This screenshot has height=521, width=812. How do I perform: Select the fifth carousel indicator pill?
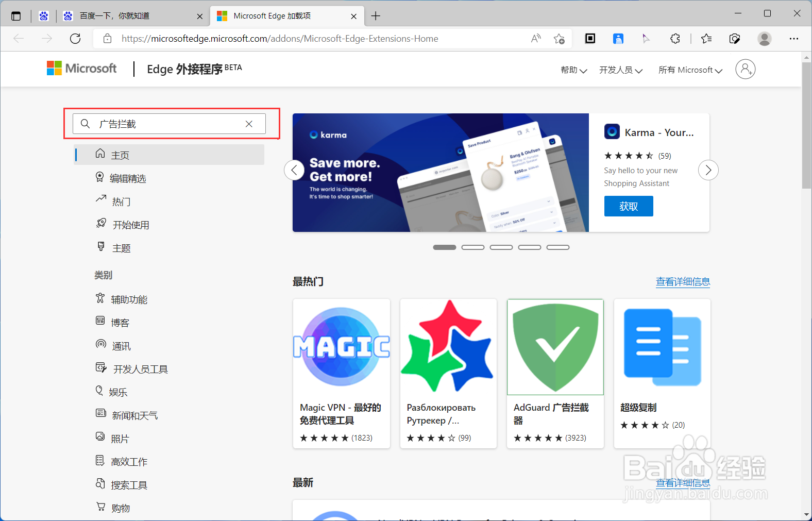558,247
